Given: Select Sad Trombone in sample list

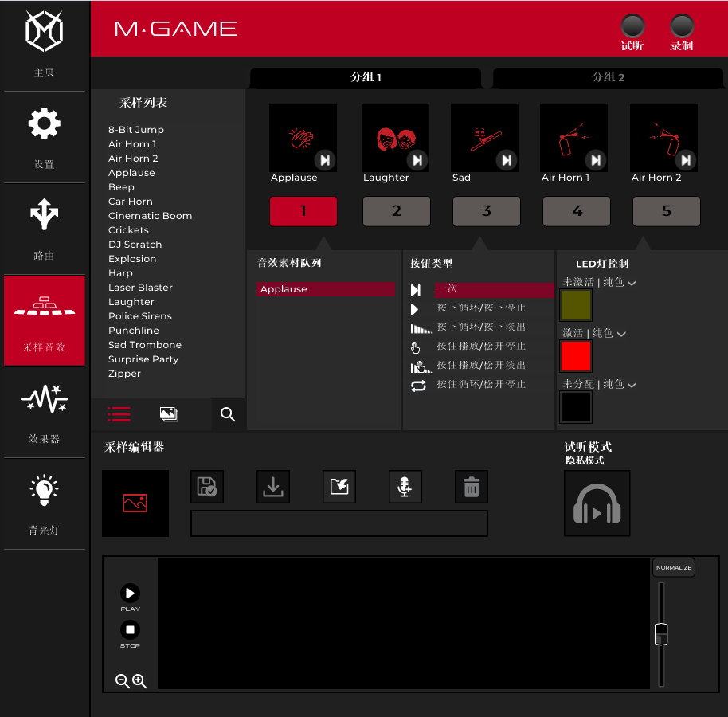Looking at the screenshot, I should tap(145, 345).
